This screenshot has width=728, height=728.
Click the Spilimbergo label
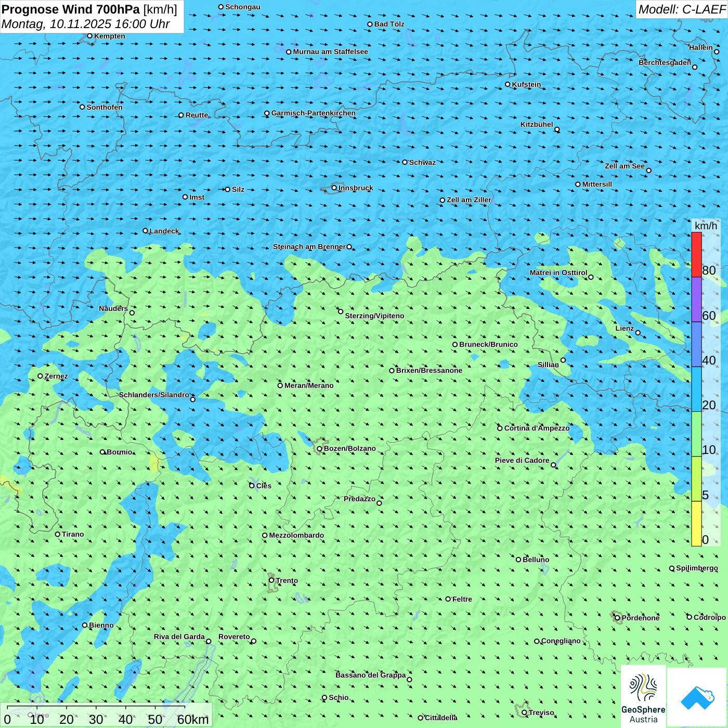[x=697, y=568]
